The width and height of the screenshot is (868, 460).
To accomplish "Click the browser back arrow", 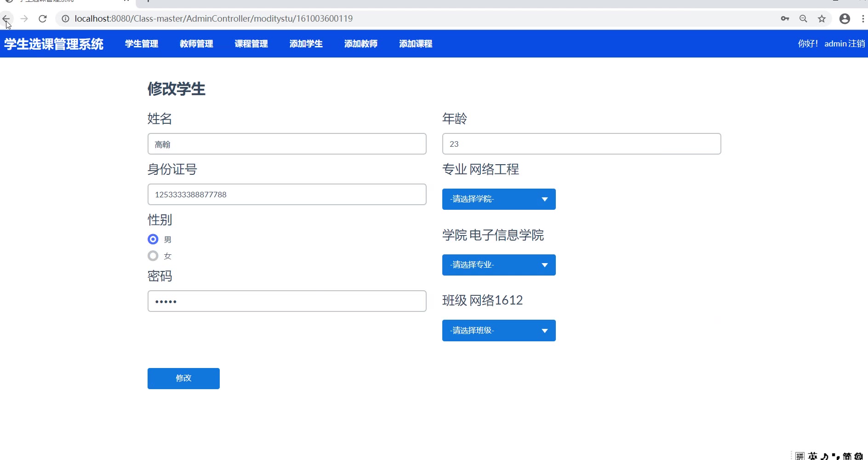I will pos(6,19).
